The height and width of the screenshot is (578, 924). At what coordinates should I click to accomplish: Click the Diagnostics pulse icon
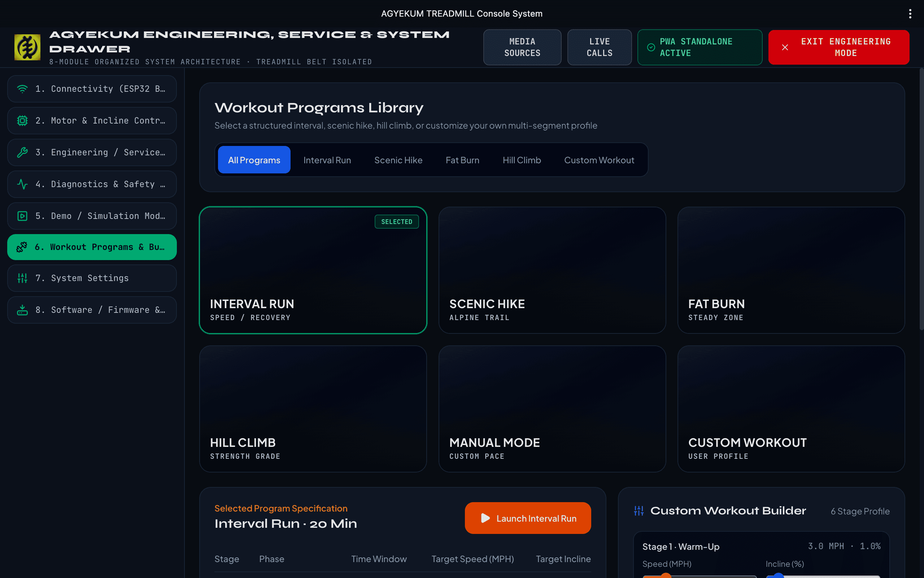[22, 184]
